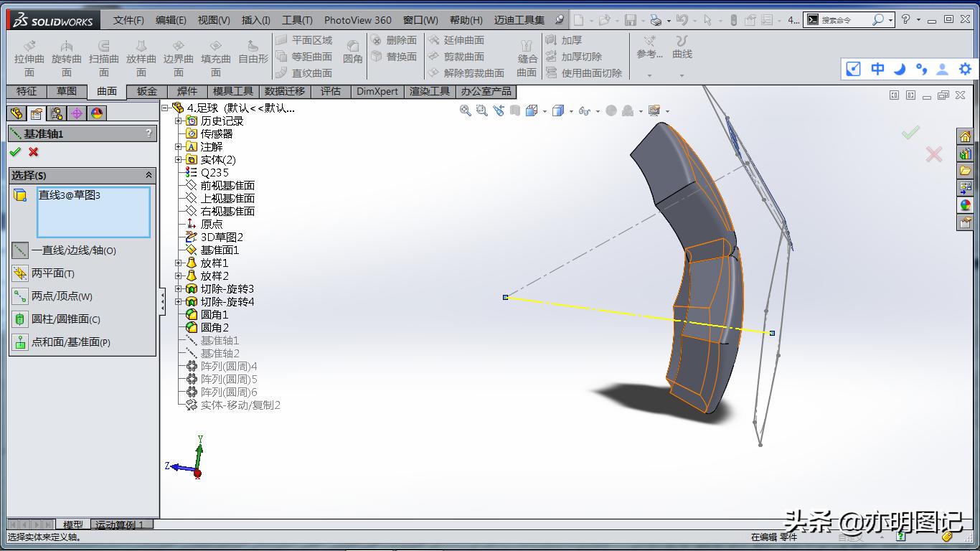Open the 插入(I) menu
The image size is (980, 551).
click(x=255, y=19)
